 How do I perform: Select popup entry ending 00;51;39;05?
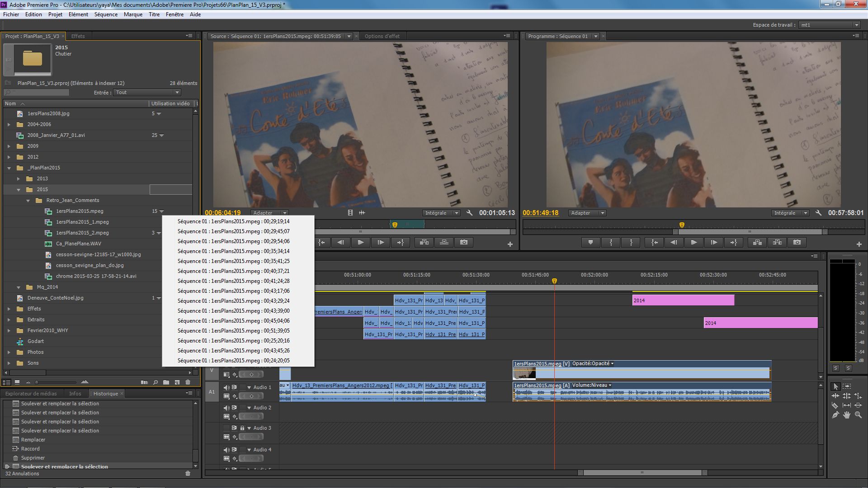point(238,331)
